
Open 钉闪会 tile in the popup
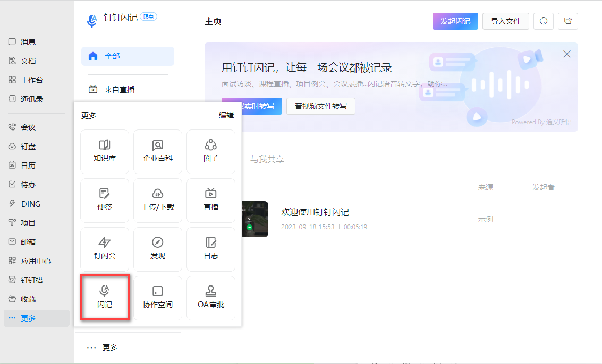pos(105,249)
